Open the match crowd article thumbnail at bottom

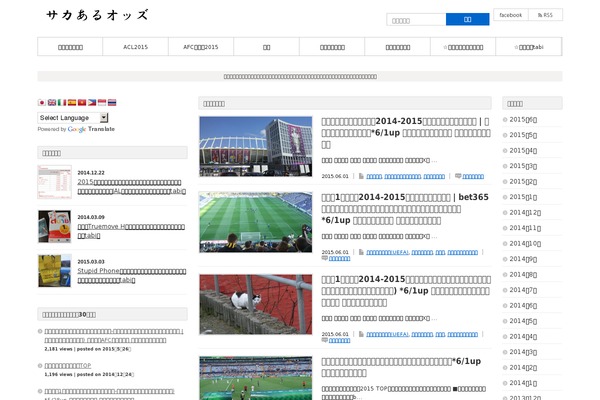256,378
